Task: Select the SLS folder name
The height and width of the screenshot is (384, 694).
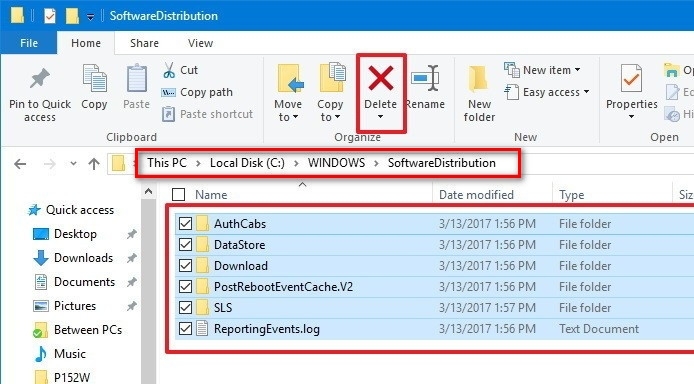Action: (x=223, y=307)
